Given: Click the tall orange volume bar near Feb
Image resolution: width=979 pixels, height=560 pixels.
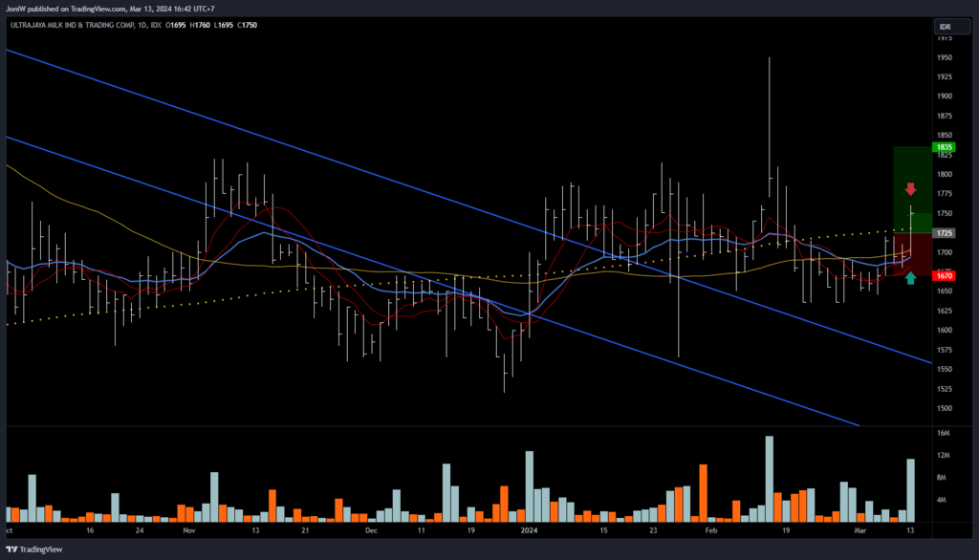Looking at the screenshot, I should click(x=703, y=492).
